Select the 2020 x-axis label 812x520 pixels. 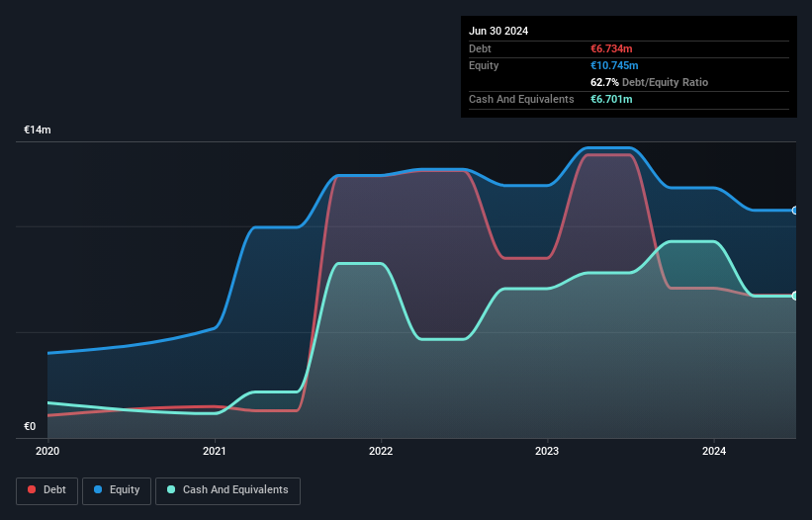tap(47, 451)
